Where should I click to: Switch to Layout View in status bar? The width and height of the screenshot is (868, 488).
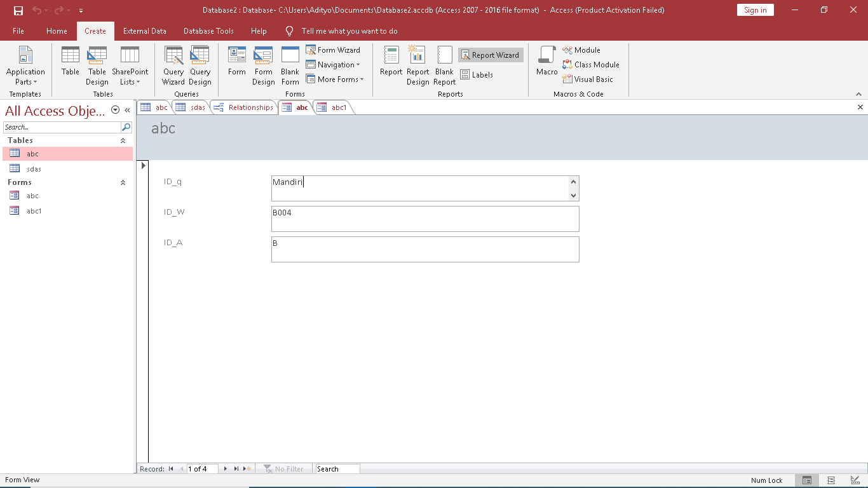click(831, 480)
